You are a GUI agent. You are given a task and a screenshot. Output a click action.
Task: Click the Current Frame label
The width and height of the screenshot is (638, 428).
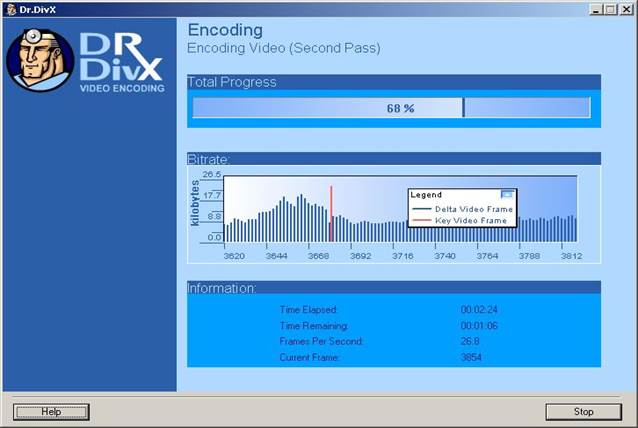(x=309, y=358)
